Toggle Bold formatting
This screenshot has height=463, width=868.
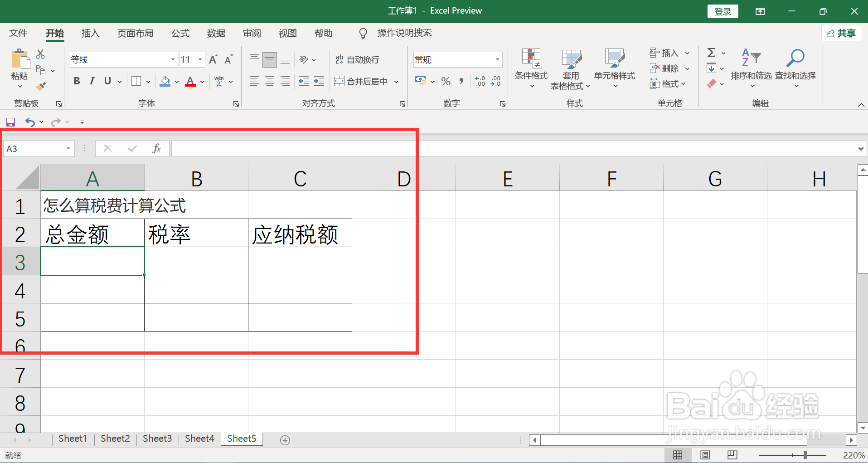[77, 81]
